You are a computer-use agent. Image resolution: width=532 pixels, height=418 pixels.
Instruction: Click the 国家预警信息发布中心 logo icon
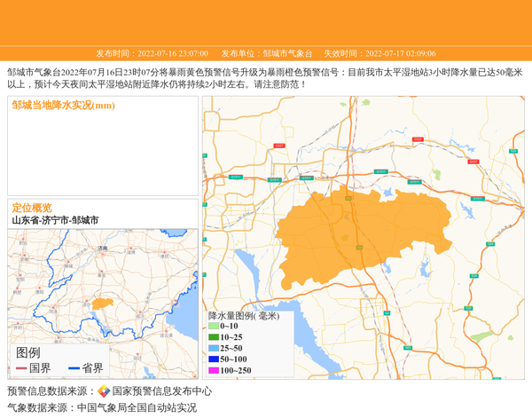tap(104, 391)
